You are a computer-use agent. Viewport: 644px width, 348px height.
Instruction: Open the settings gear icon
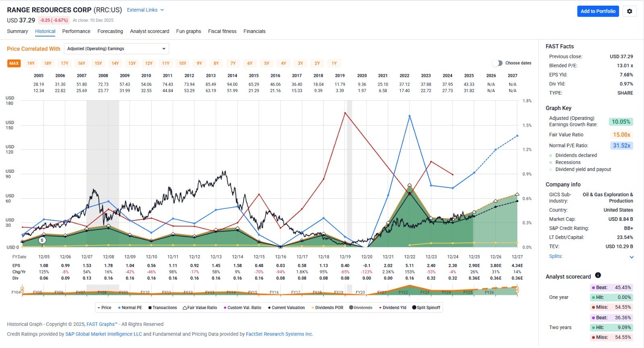630,11
